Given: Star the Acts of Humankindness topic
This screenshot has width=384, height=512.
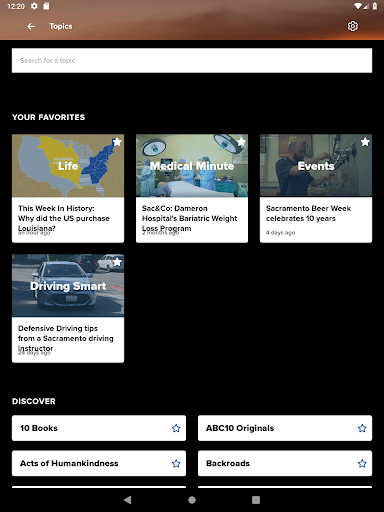Looking at the screenshot, I should click(x=176, y=463).
